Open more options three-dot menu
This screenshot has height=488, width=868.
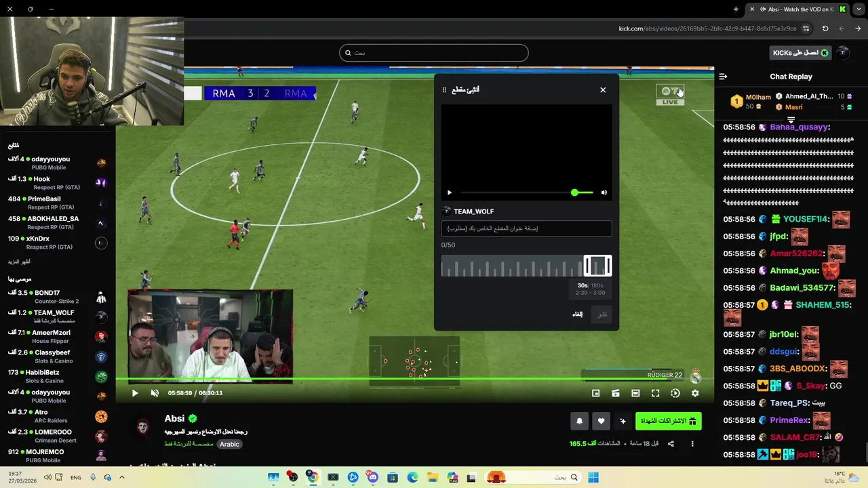coord(692,444)
